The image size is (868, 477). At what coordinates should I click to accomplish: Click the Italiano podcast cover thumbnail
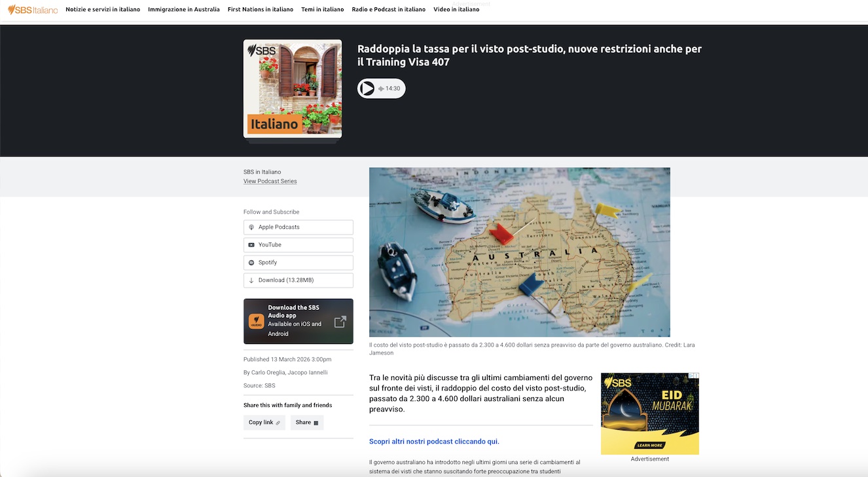293,89
